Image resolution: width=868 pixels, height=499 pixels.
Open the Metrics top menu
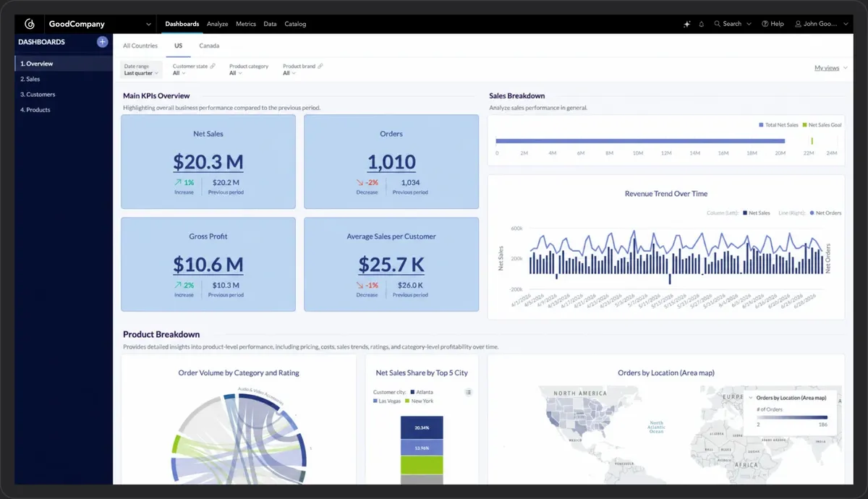click(246, 24)
